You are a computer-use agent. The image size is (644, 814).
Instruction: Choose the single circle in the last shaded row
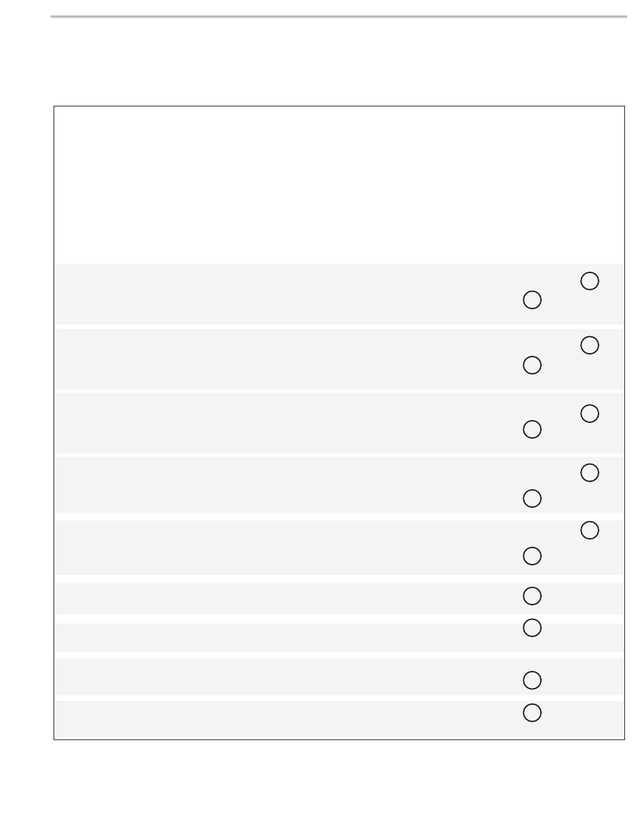532,712
